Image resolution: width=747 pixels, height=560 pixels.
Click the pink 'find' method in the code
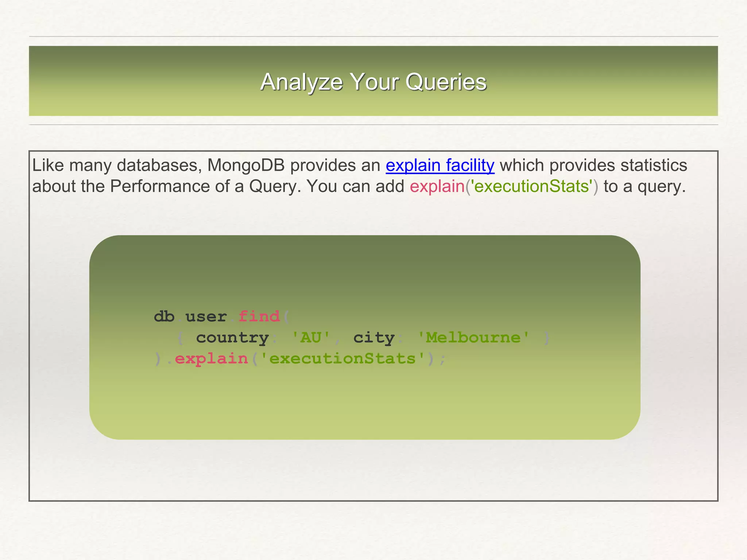point(259,316)
